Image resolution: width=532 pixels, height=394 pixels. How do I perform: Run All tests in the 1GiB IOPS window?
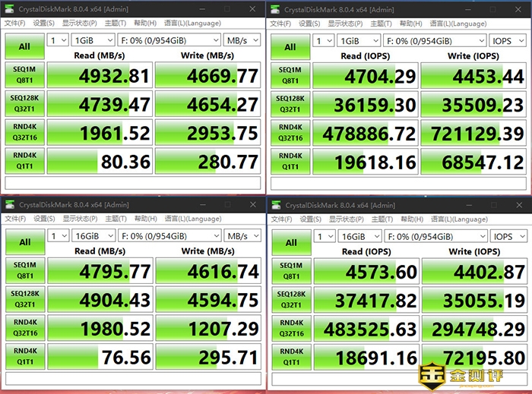point(290,47)
